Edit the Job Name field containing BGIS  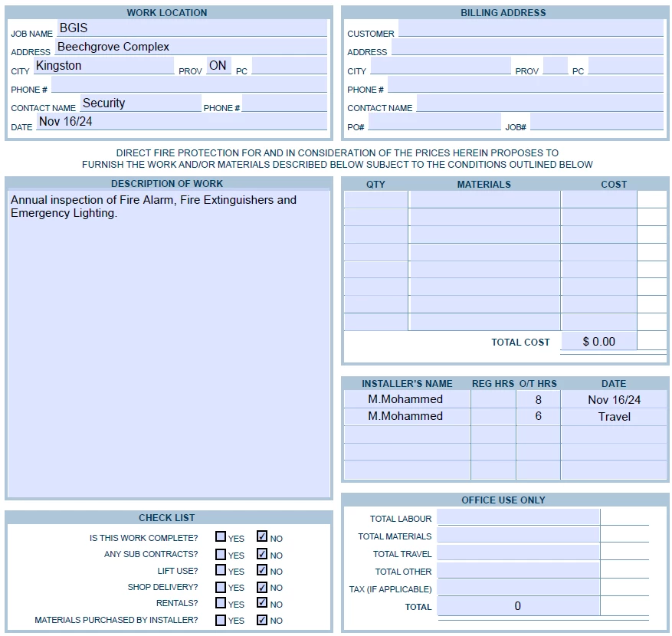click(192, 28)
